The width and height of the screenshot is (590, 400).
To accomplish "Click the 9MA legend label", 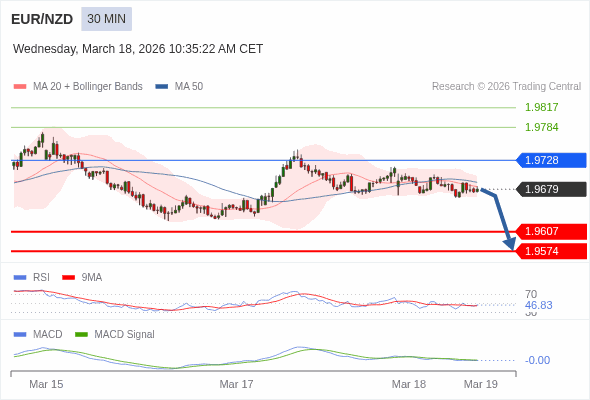I will (92, 278).
